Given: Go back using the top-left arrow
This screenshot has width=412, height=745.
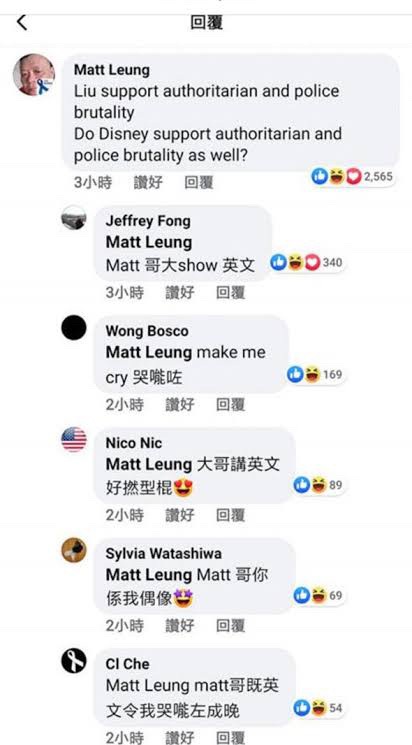Looking at the screenshot, I should [22, 22].
